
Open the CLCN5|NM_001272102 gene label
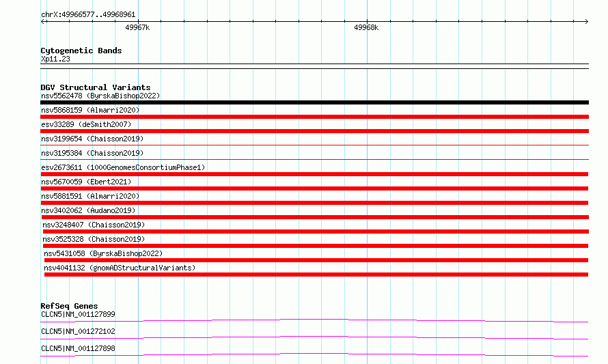[78, 331]
